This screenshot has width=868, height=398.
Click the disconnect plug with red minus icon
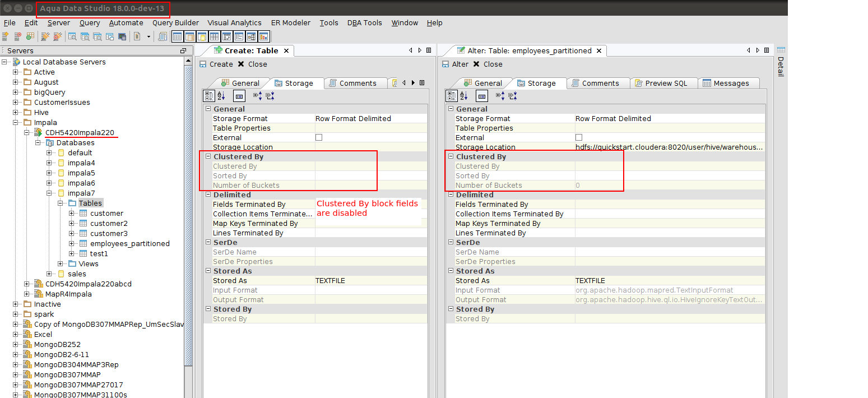[58, 36]
